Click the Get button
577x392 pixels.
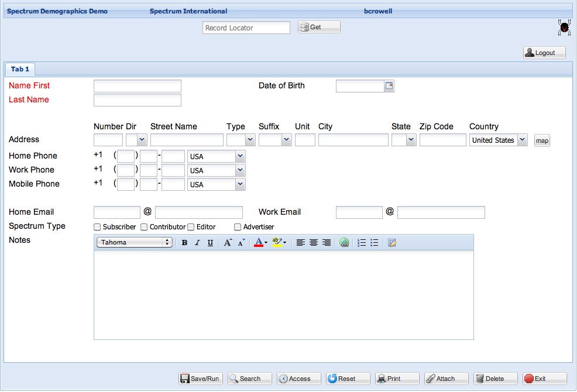[319, 27]
